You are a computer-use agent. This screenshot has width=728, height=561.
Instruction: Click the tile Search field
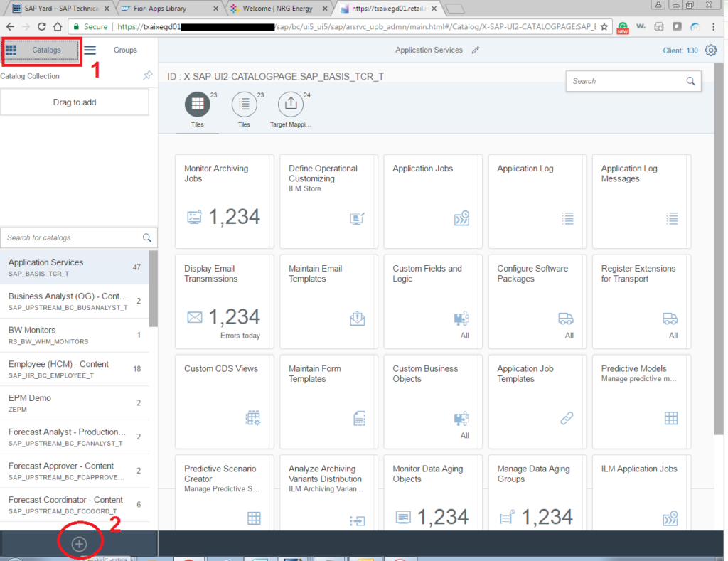(x=633, y=81)
